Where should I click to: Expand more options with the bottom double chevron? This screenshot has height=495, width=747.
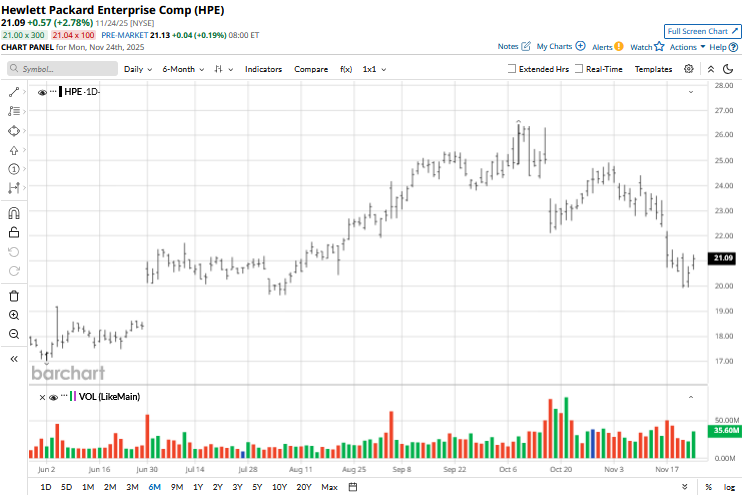coord(684,486)
